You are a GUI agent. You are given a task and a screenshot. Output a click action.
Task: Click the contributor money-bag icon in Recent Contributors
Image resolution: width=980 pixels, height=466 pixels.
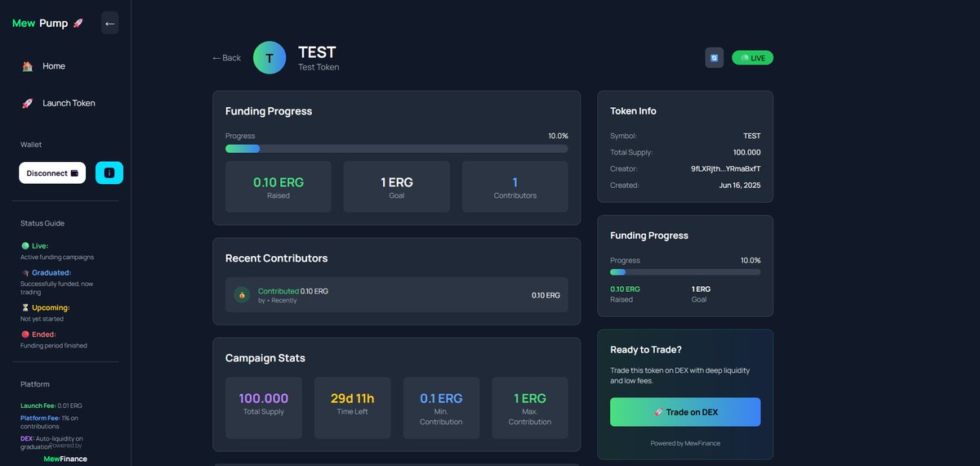point(242,295)
